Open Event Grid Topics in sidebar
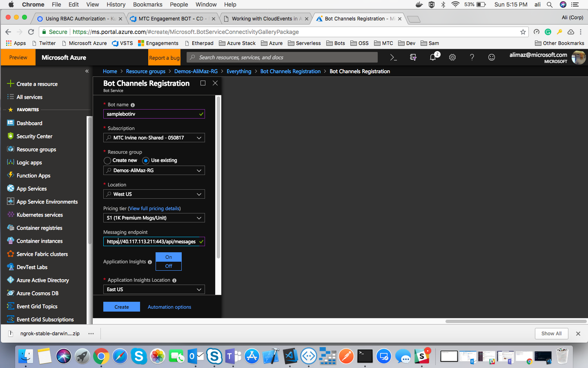 37,306
